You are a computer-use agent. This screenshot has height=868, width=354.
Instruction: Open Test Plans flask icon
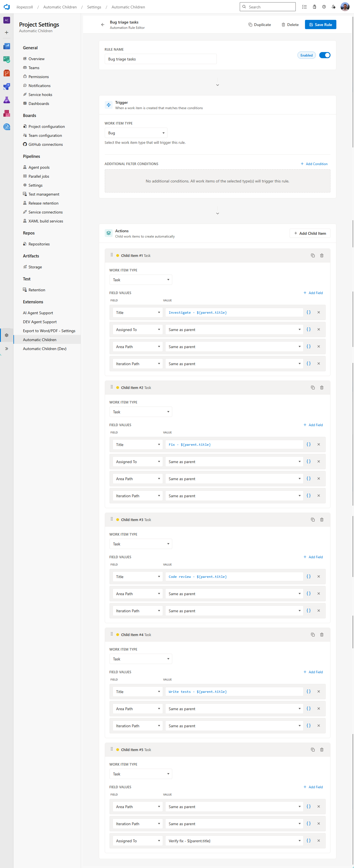pyautogui.click(x=7, y=100)
